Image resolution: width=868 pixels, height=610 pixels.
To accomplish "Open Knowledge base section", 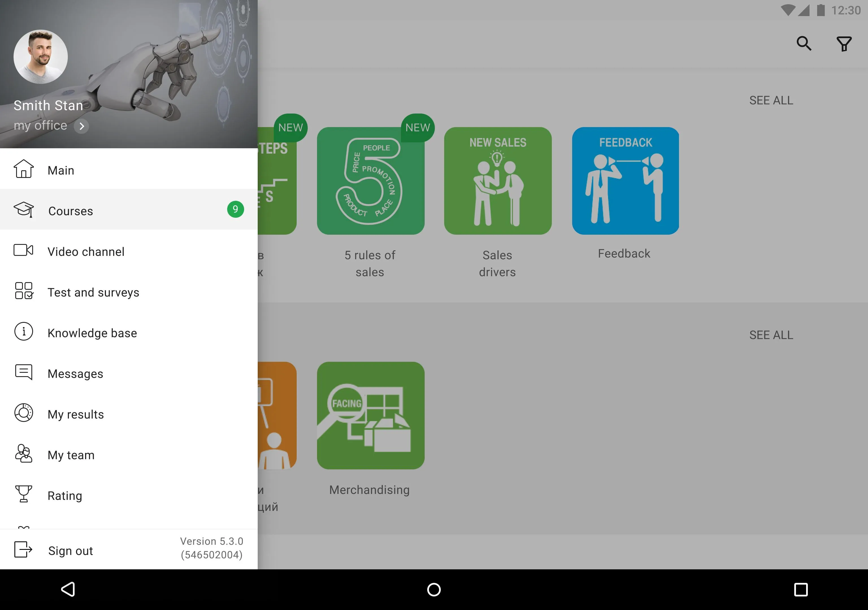I will click(92, 333).
